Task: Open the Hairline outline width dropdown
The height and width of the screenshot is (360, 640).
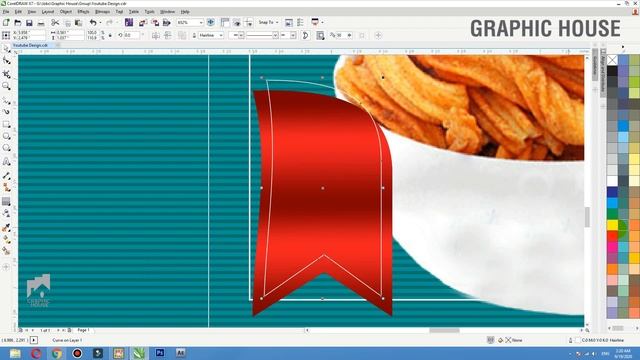Action: coord(221,36)
